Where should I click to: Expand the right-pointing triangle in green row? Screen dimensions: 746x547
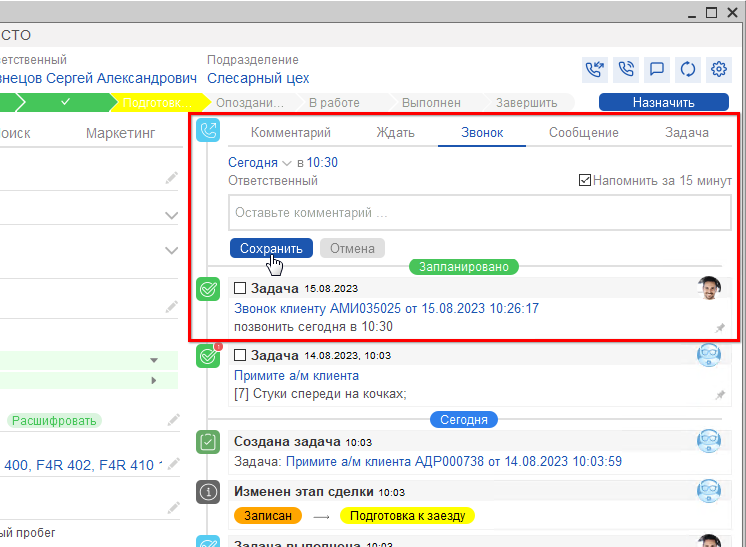[154, 380]
